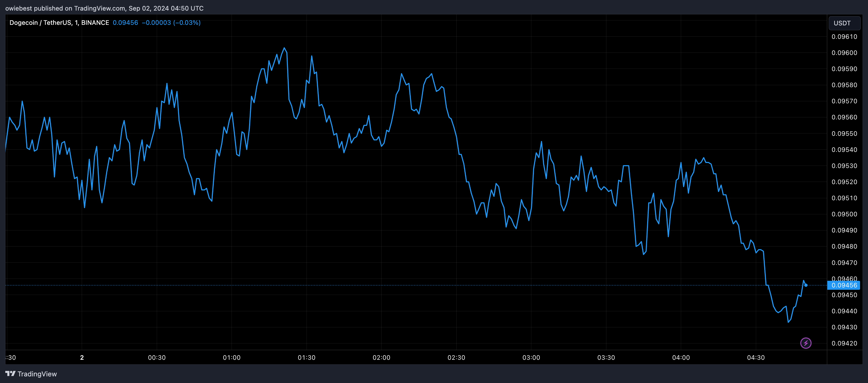Screen dimensions: 868x383
Task: Click the TradingView logo
Action: point(31,373)
